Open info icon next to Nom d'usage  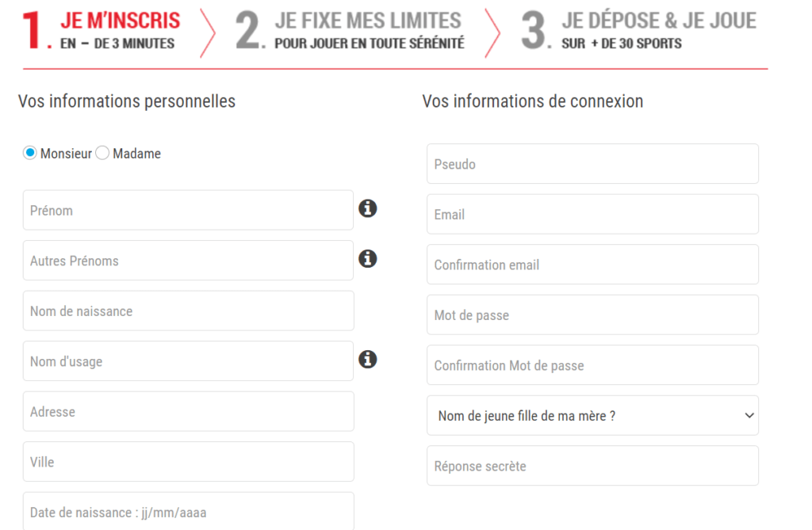pos(368,359)
